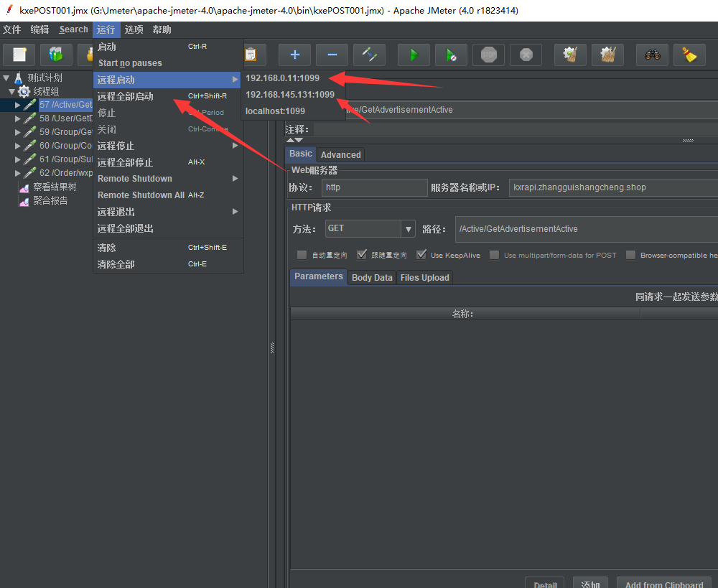Uncheck the Use KeepAlive checkbox
Viewport: 718px width, 588px height.
[421, 255]
